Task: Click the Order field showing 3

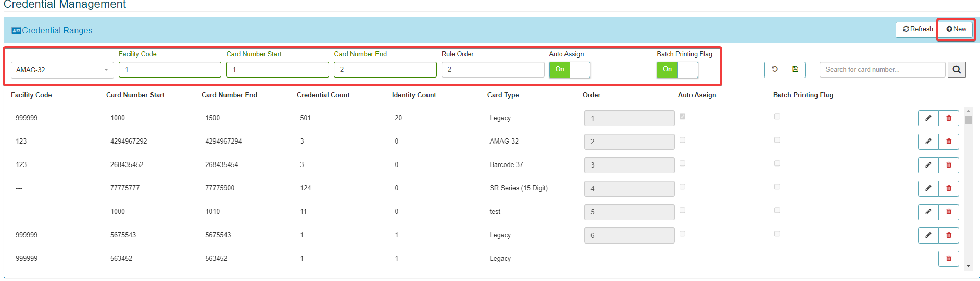Action: 630,165
